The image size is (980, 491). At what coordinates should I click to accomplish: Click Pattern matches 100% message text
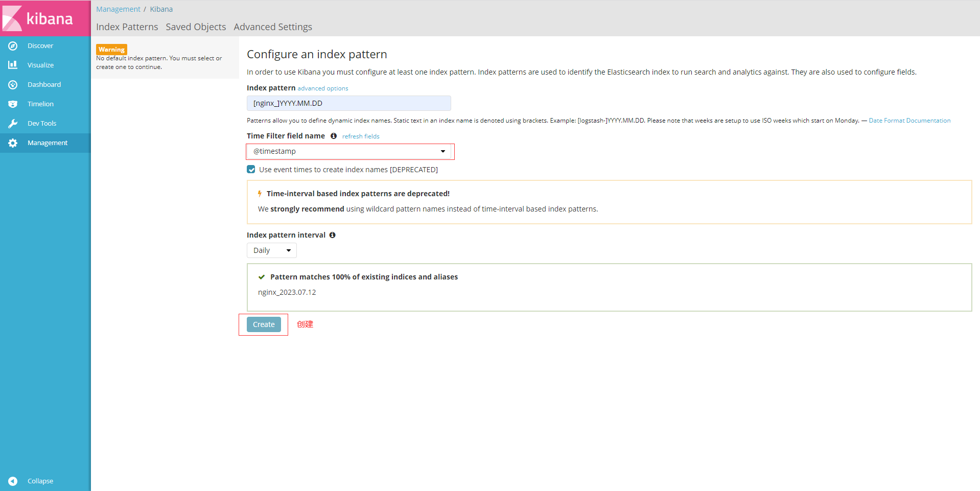point(364,277)
